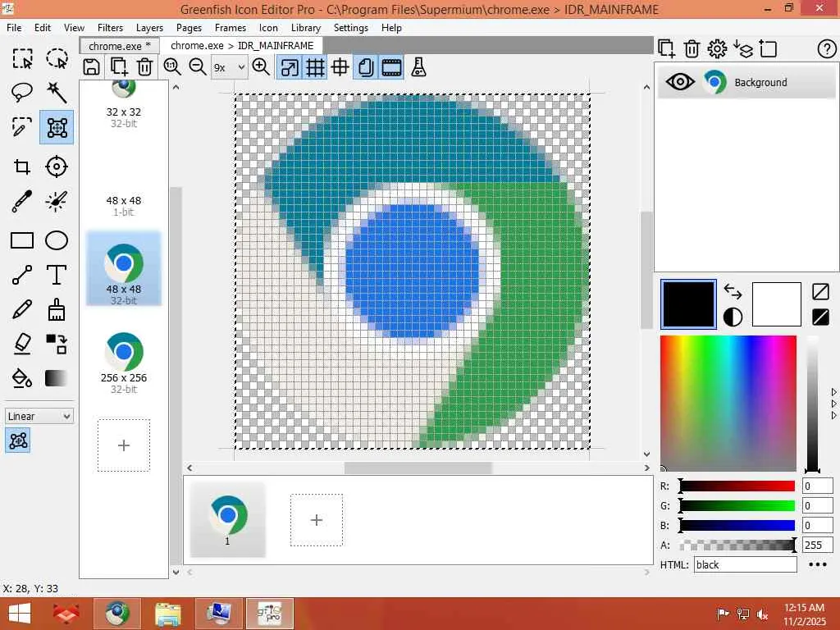This screenshot has width=840, height=630.
Task: Save the file with the floppy icon
Action: point(92,67)
